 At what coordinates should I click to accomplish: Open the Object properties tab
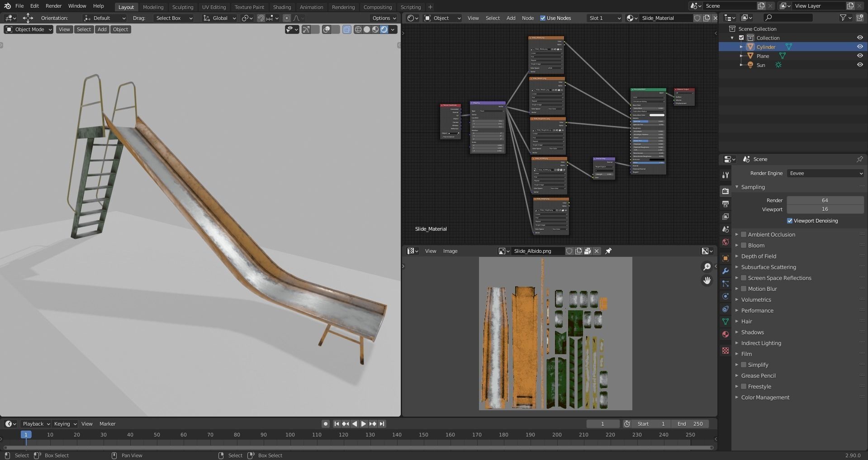[726, 258]
